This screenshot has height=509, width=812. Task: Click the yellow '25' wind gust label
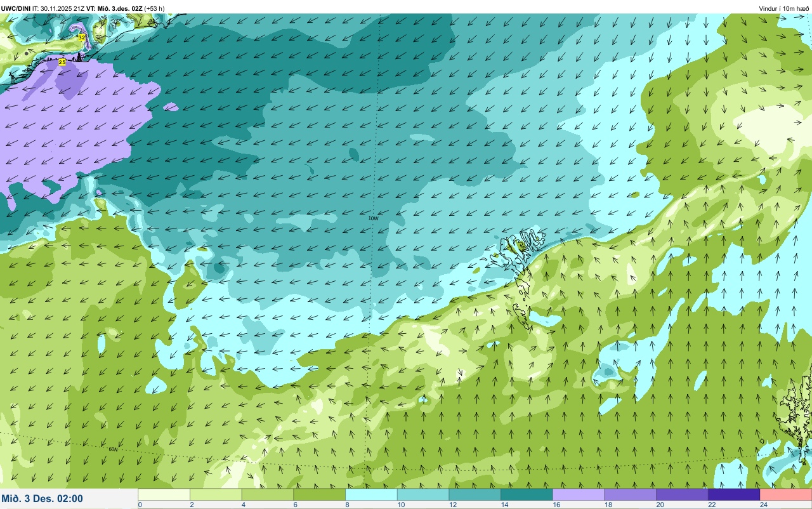(x=62, y=62)
